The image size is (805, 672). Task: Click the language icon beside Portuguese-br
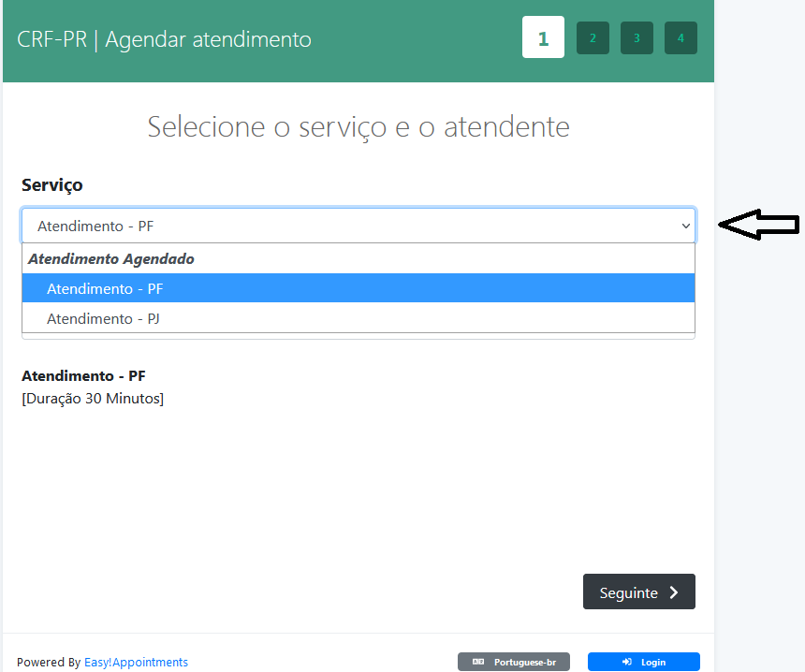478,662
